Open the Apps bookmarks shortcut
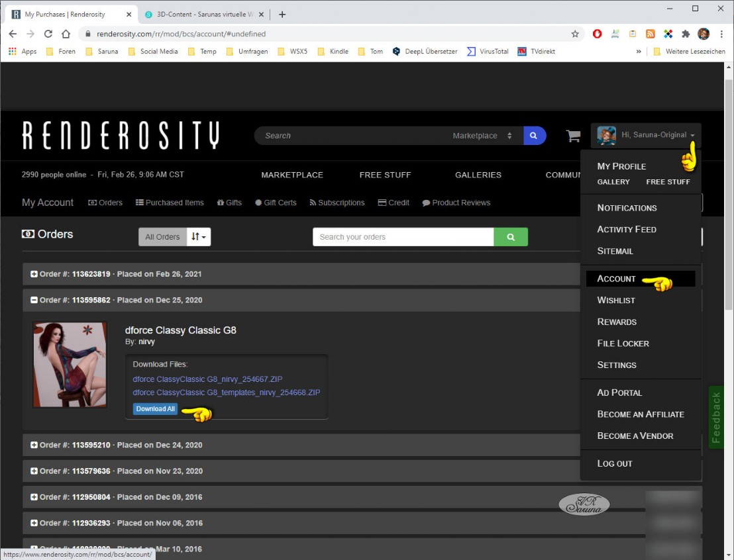Image resolution: width=734 pixels, height=560 pixels. (x=23, y=52)
